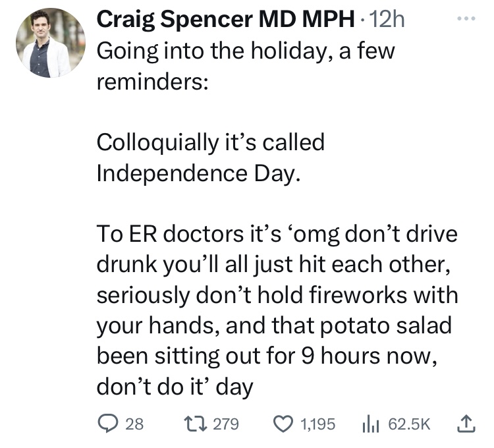Tap the share upload arrow icon
Screen dimensions: 494x448
coord(467,424)
